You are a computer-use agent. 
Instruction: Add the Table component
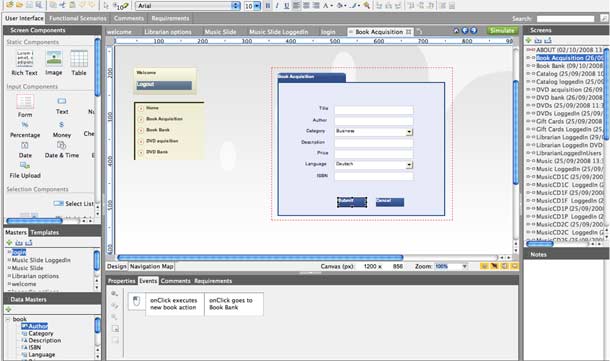[x=79, y=63]
